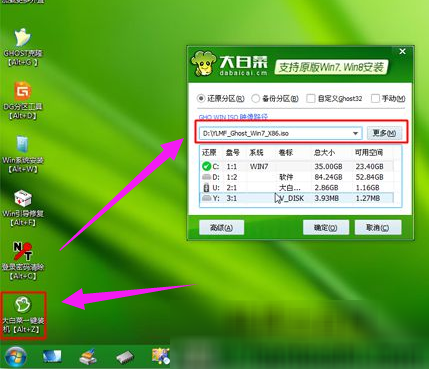Click the 更多(M) button
The width and height of the screenshot is (429, 369).
[x=384, y=133]
